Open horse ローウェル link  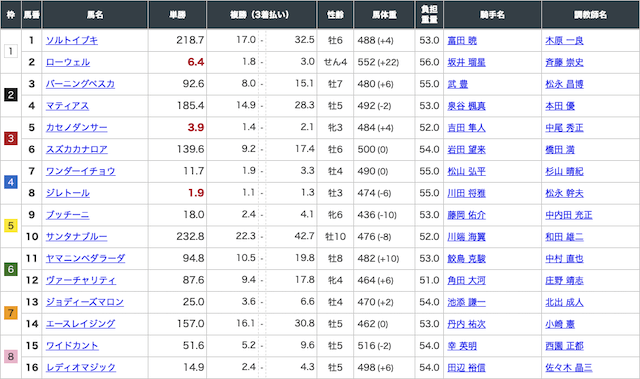pyautogui.click(x=68, y=62)
